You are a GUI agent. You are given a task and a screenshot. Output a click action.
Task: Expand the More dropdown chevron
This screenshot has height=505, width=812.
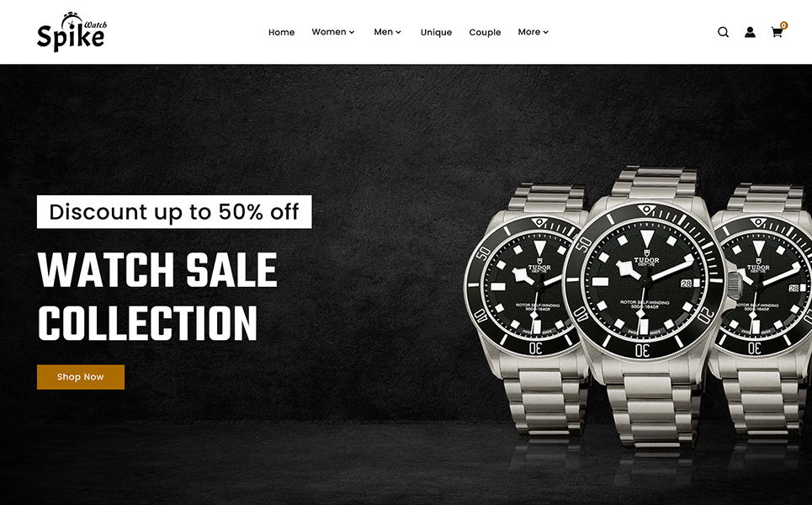(545, 32)
